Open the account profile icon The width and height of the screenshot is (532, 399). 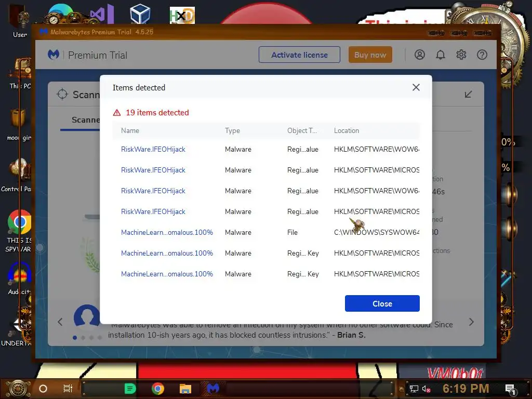tap(420, 55)
